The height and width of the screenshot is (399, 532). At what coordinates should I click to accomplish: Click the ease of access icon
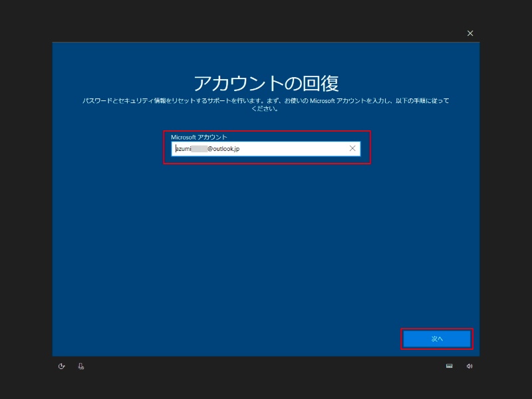tap(61, 366)
